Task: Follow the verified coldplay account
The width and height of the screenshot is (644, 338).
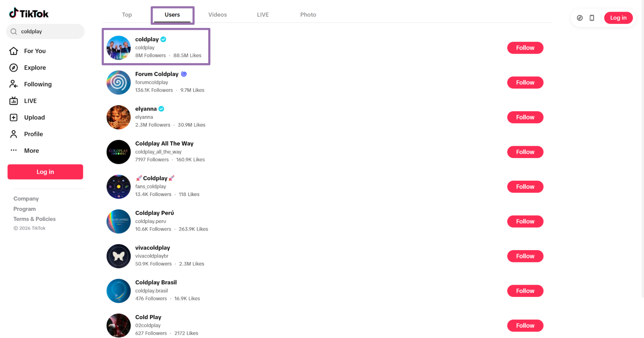Action: click(x=525, y=48)
